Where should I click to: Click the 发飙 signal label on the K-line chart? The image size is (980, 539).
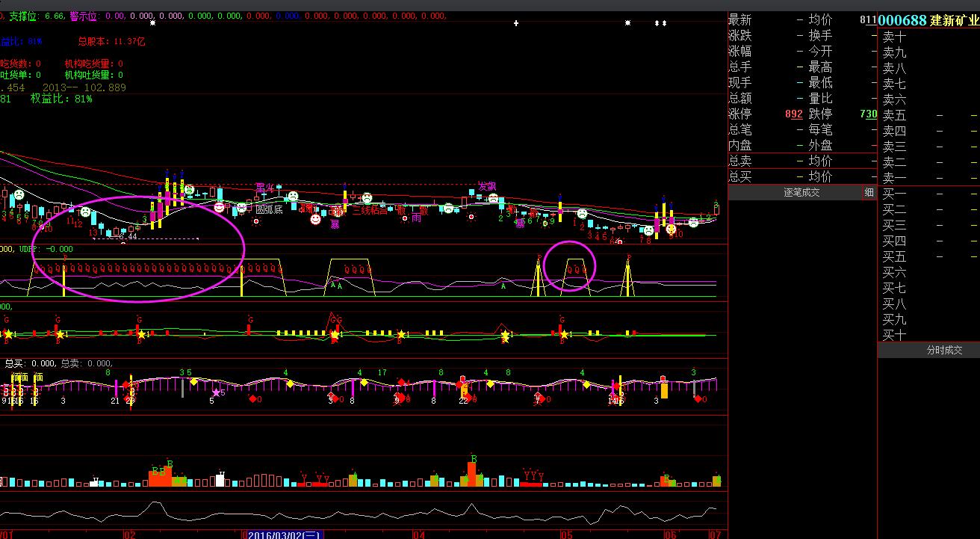(x=487, y=186)
